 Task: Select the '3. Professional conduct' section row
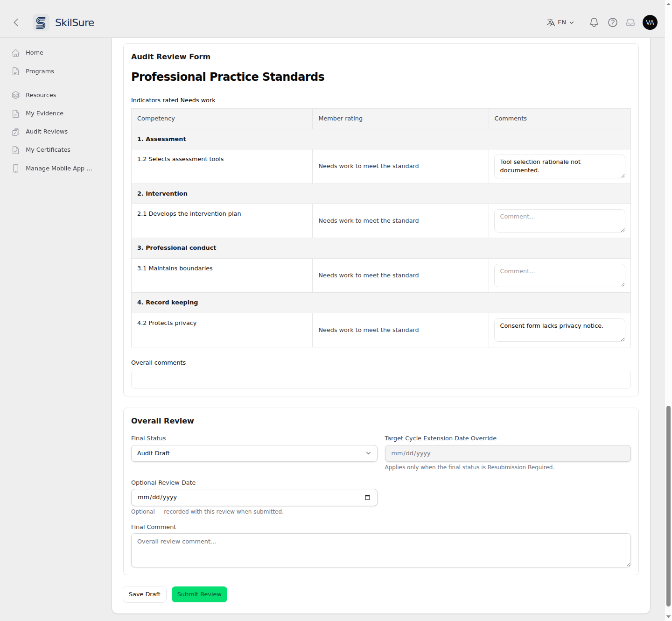381,248
